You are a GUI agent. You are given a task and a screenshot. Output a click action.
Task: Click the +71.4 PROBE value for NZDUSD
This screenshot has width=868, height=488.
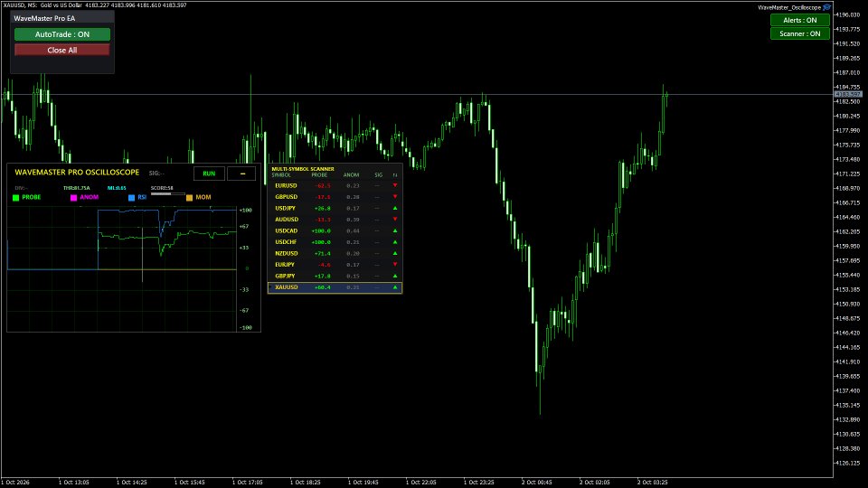click(x=322, y=253)
